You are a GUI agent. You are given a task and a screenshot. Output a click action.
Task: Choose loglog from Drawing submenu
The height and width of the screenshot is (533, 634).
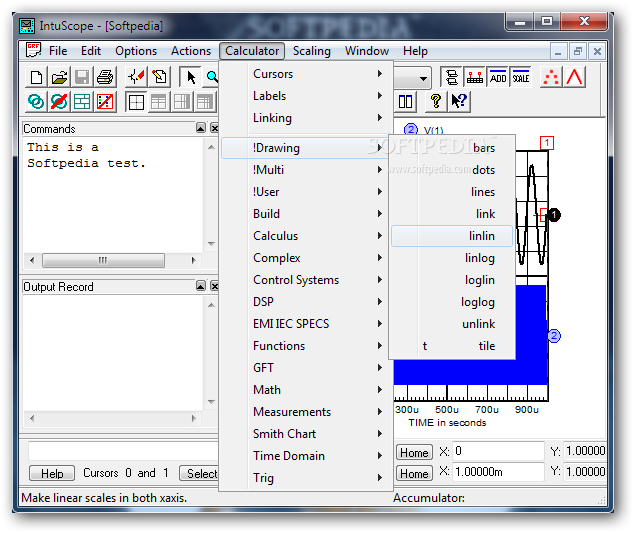click(452, 302)
